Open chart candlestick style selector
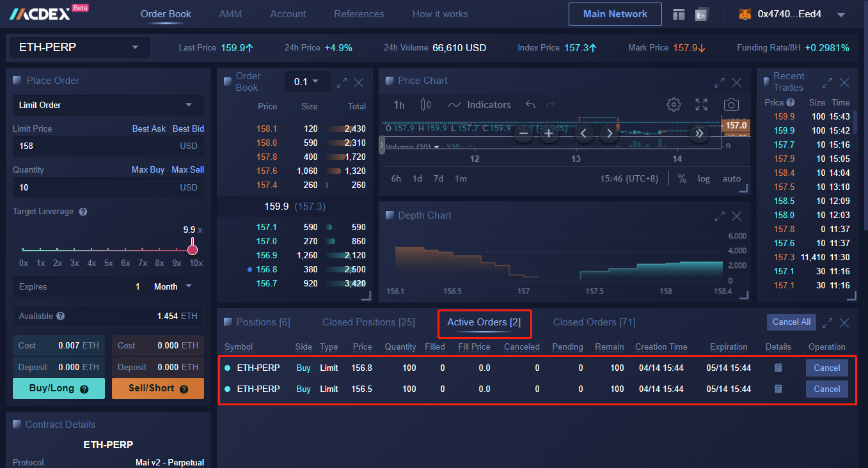Image resolution: width=868 pixels, height=468 pixels. coord(426,105)
